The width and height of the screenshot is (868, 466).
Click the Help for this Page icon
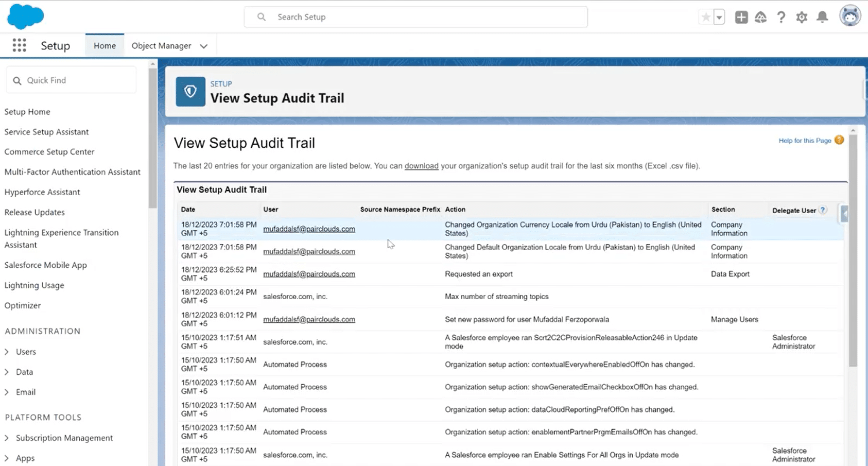click(839, 140)
